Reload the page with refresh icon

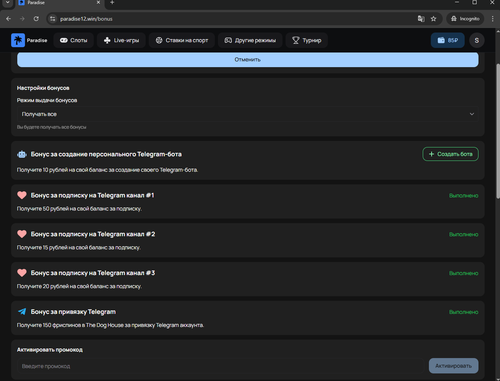coord(36,19)
